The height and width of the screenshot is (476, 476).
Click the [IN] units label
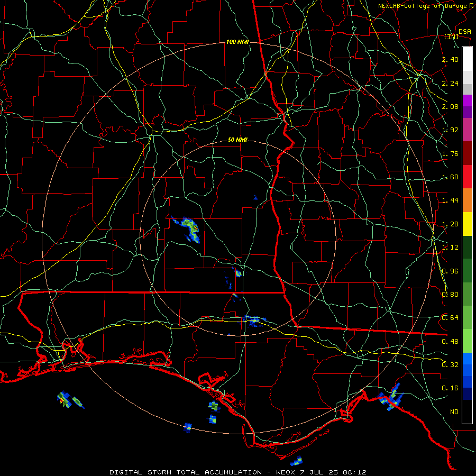[x=452, y=36]
